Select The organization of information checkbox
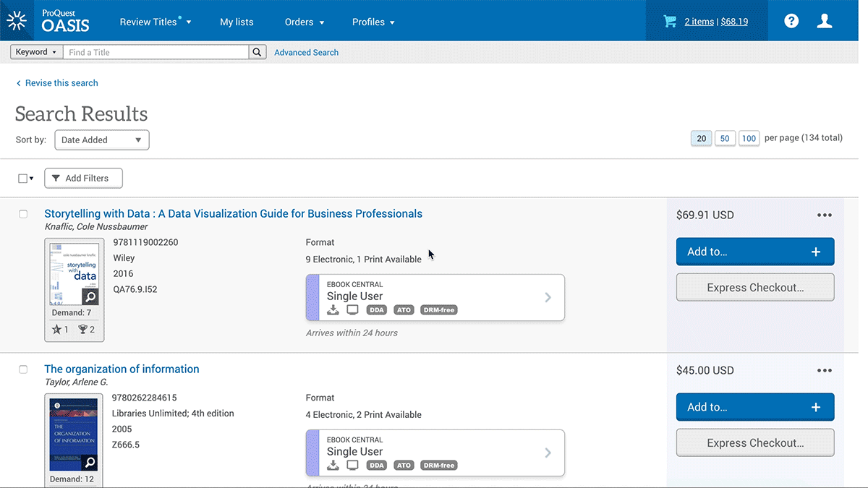Viewport: 868px width, 488px height. [x=23, y=369]
